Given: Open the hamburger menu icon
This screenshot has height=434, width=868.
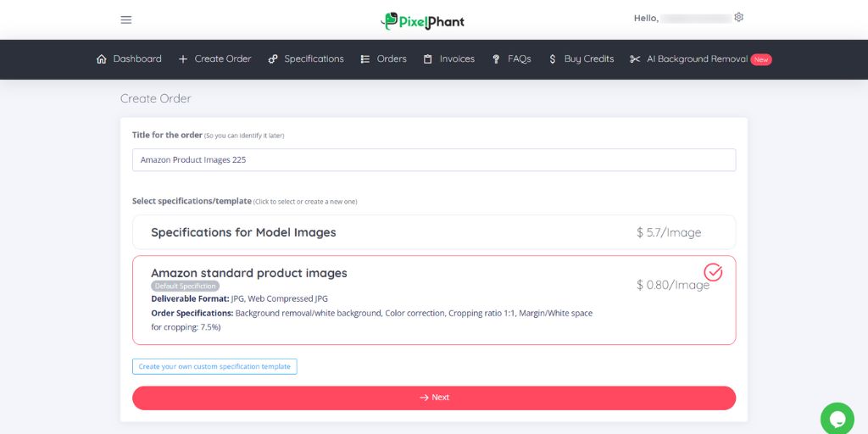Looking at the screenshot, I should point(126,20).
